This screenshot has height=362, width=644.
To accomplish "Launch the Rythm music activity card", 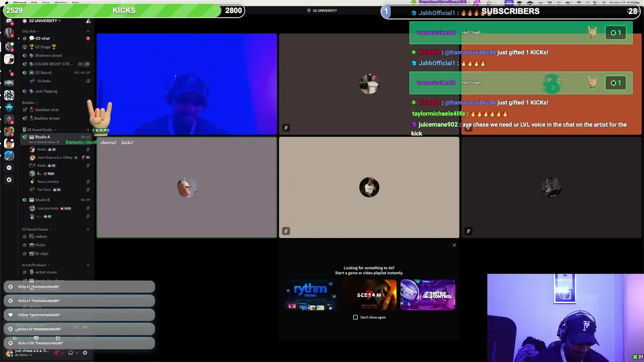I will point(310,295).
